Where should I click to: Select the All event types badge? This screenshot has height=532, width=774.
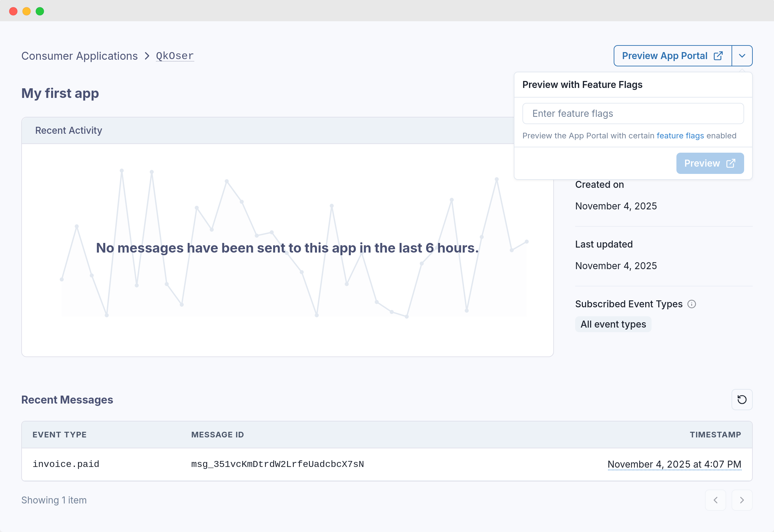[613, 324]
